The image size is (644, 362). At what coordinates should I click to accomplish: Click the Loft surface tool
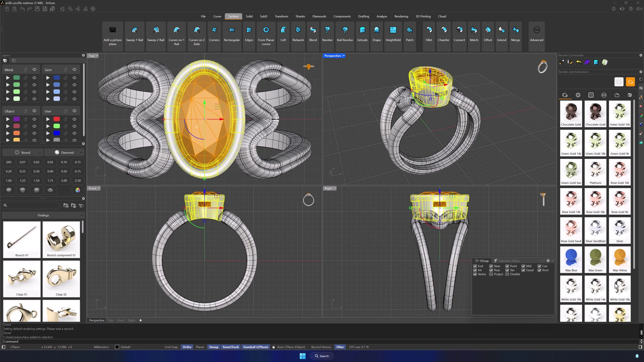tap(283, 34)
